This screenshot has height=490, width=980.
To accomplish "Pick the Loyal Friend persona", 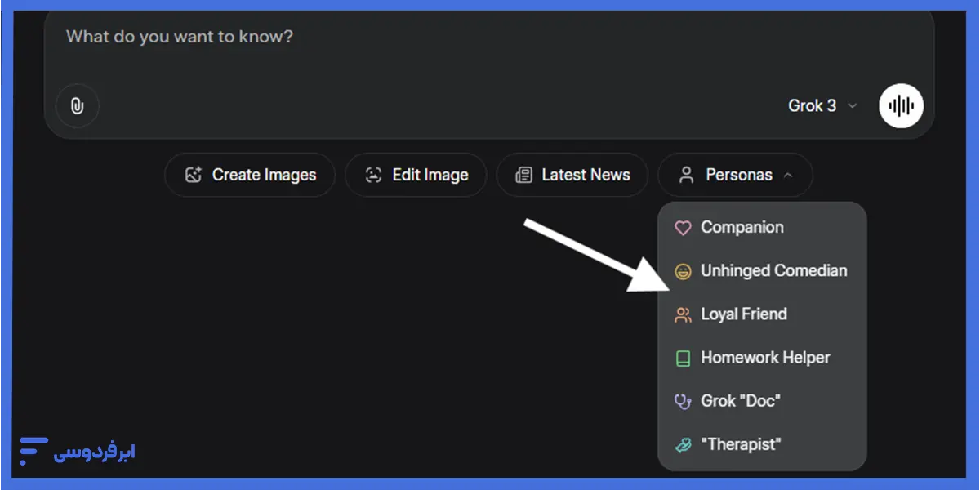I will 762,314.
